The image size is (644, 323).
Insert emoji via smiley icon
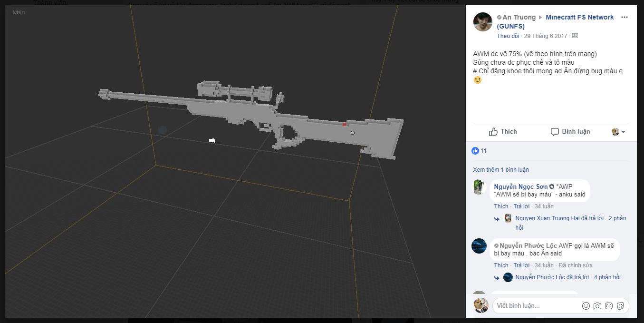point(586,306)
